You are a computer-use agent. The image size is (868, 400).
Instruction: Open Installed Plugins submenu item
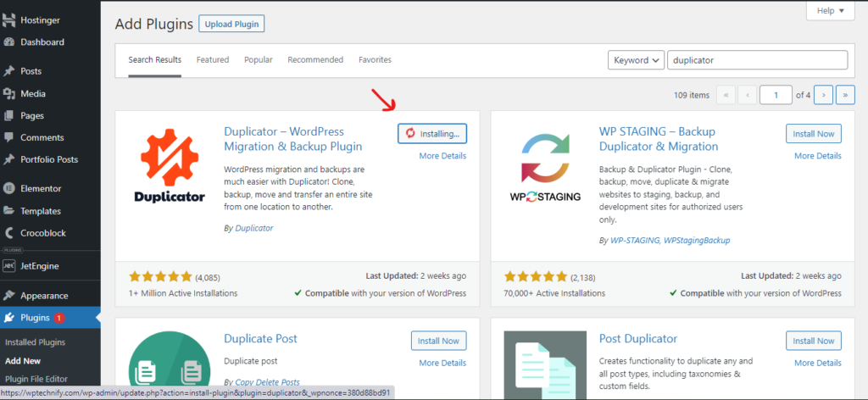(35, 342)
